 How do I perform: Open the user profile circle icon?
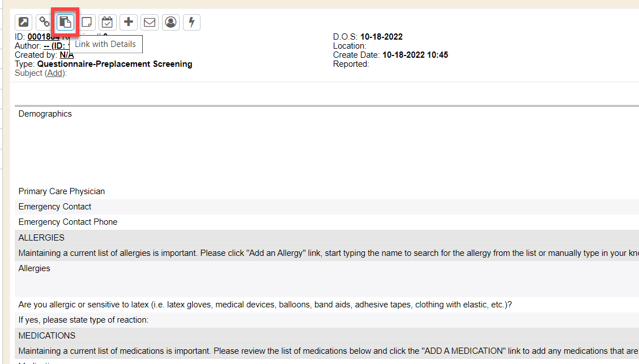click(171, 22)
